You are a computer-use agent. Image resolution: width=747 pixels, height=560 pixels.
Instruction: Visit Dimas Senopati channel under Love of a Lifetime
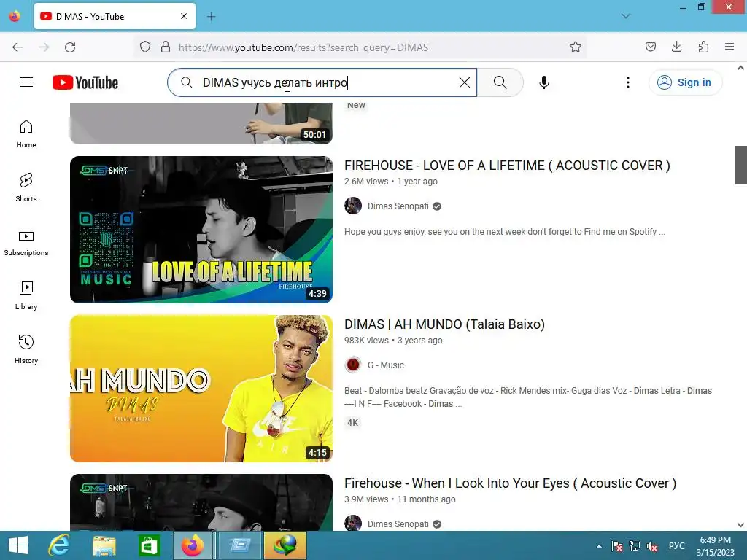(398, 206)
